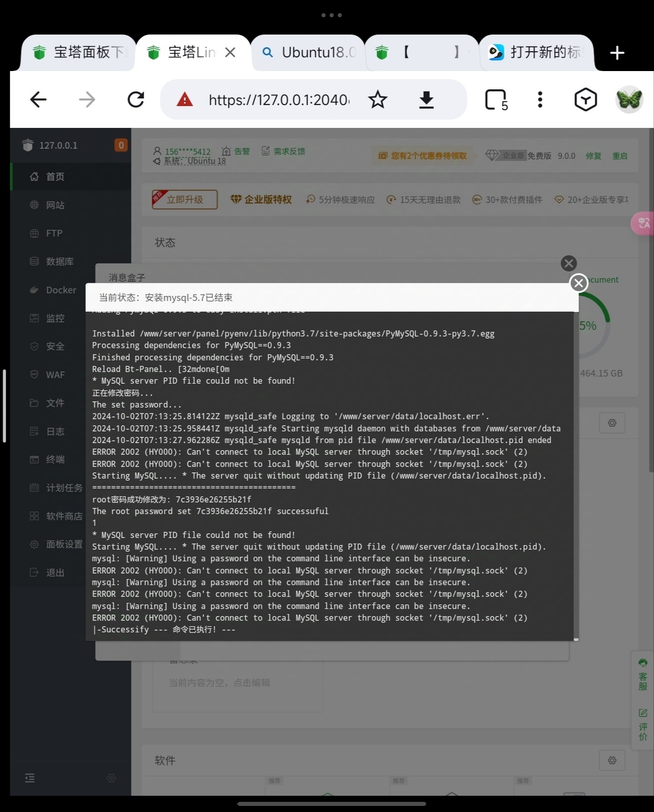Open the 需求反馈 feedback link
Image resolution: width=654 pixels, height=812 pixels.
point(284,151)
